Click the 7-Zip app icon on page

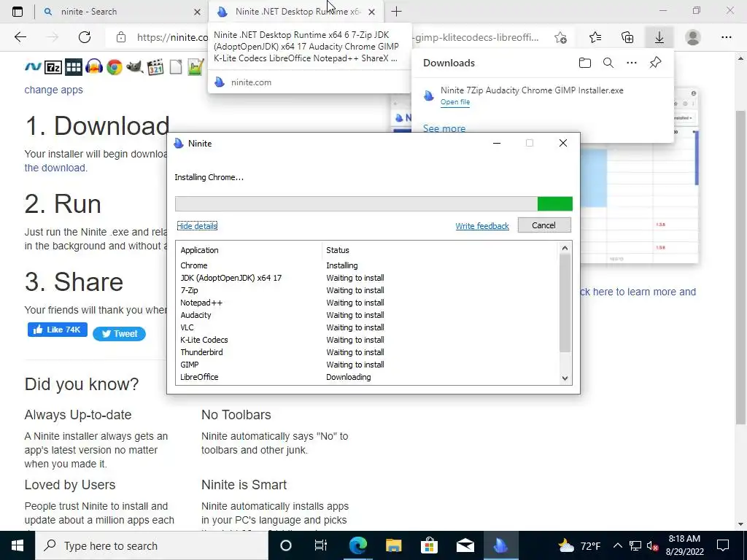coord(53,67)
